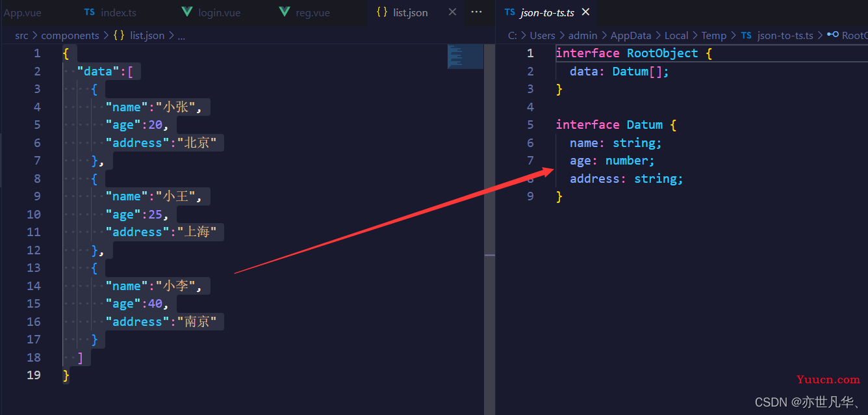Open the AppData breadcrumb segment
The width and height of the screenshot is (868, 415).
[x=631, y=36]
